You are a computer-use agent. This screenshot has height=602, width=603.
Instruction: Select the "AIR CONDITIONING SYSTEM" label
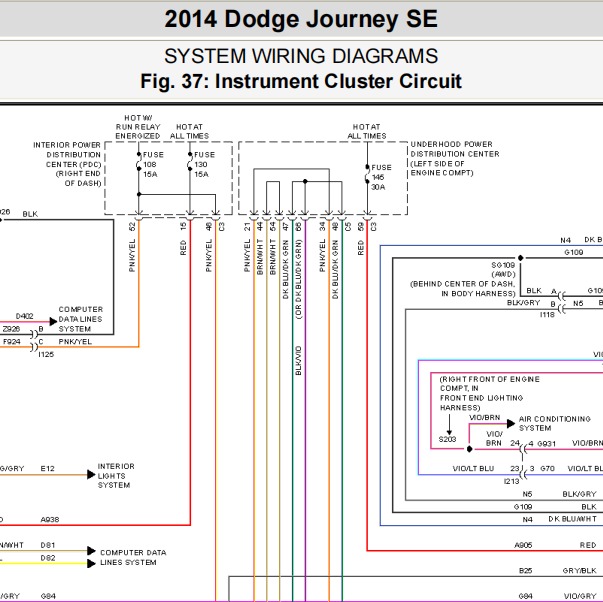(x=555, y=424)
